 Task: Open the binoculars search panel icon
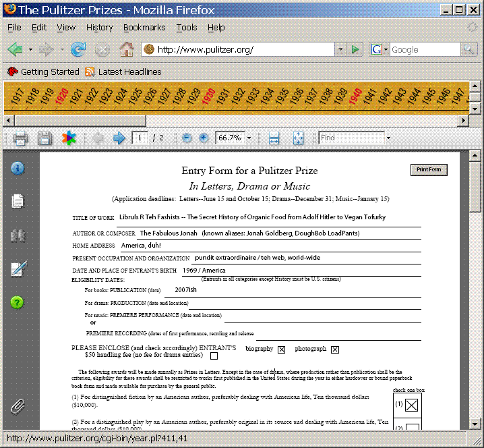18,235
